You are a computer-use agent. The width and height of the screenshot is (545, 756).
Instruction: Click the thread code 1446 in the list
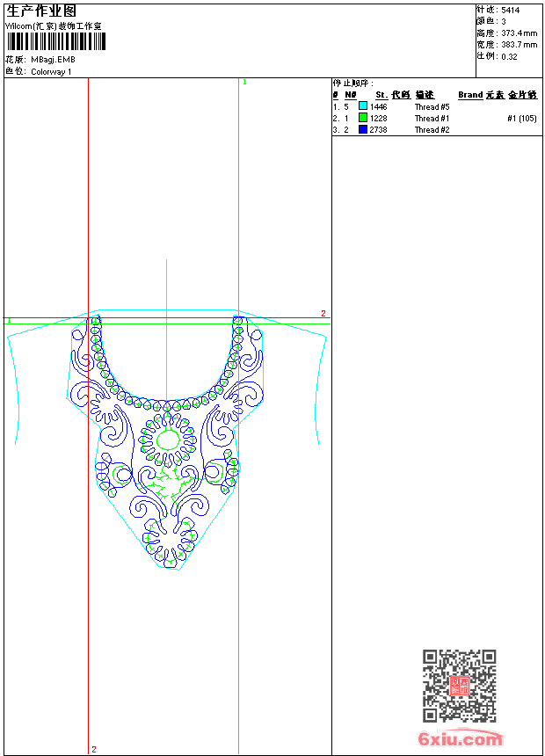[x=378, y=106]
